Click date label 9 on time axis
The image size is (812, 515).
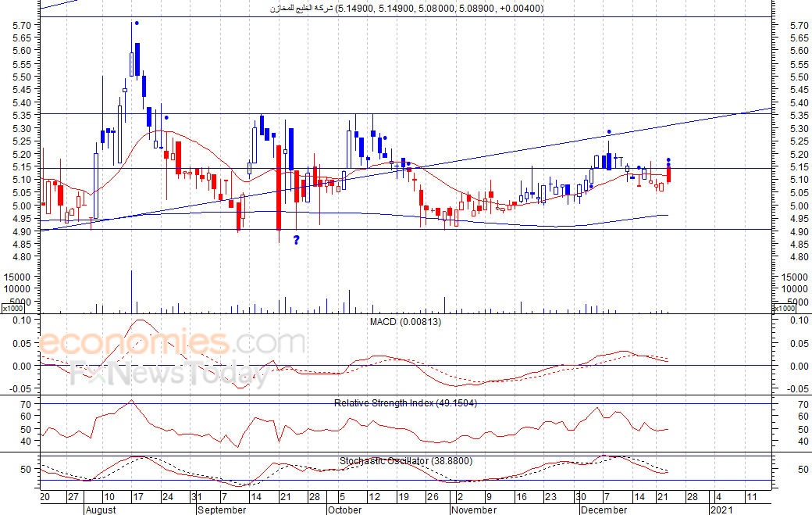point(489,497)
